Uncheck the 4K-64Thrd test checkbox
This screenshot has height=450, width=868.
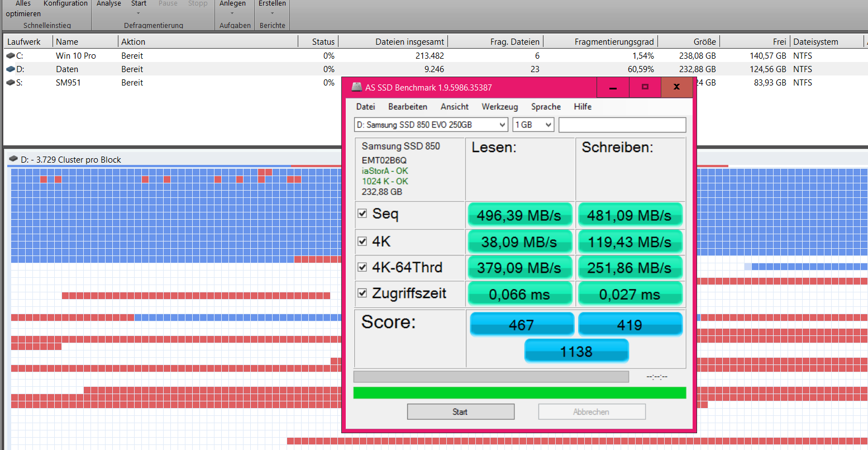tap(363, 267)
